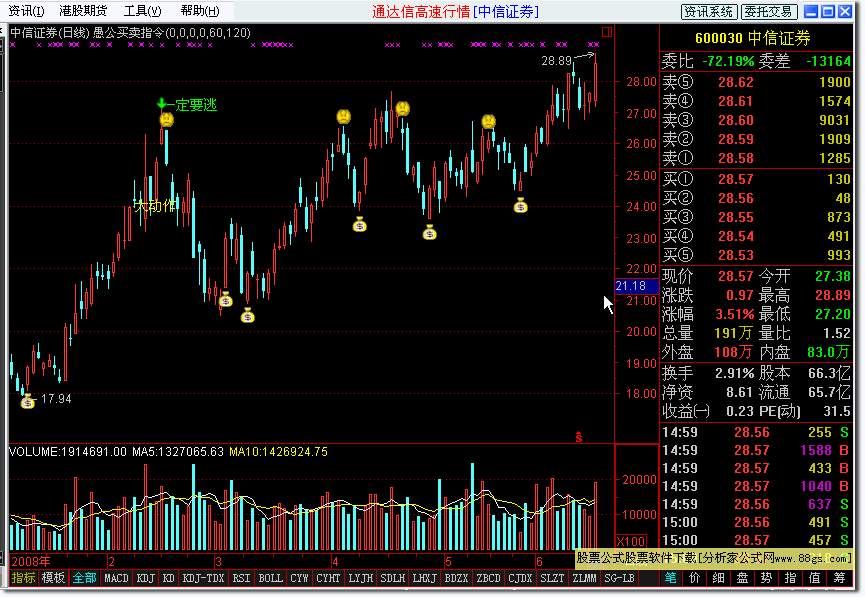The width and height of the screenshot is (865, 597).
Task: Minimize the 通达信 window
Action: (x=810, y=12)
